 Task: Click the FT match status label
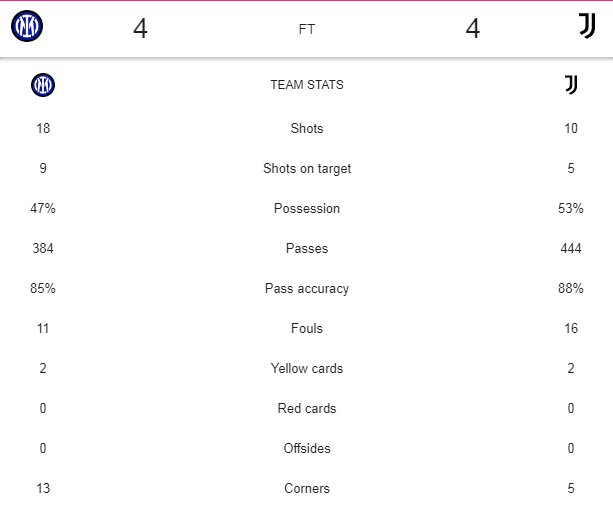306,29
